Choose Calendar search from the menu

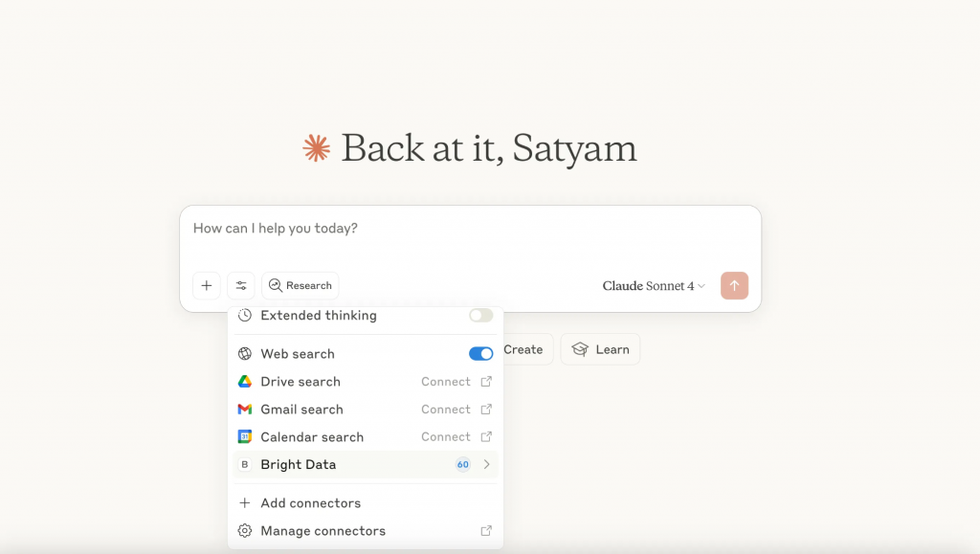click(366, 436)
